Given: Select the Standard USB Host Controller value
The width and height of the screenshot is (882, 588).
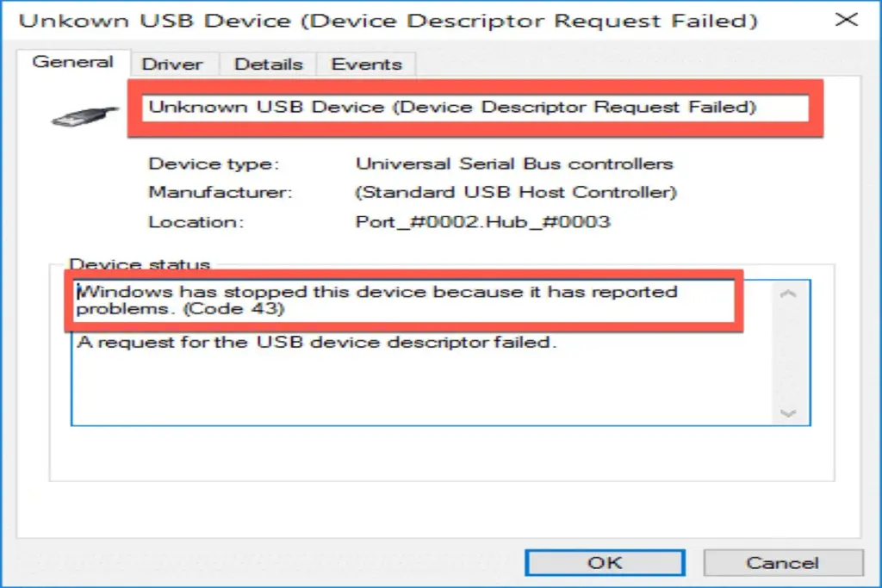Looking at the screenshot, I should [x=516, y=192].
